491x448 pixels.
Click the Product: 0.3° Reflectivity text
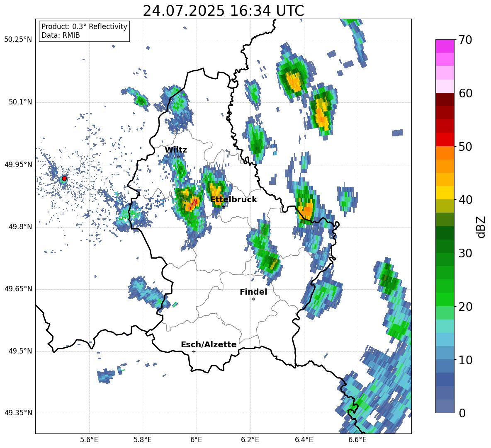click(x=84, y=27)
